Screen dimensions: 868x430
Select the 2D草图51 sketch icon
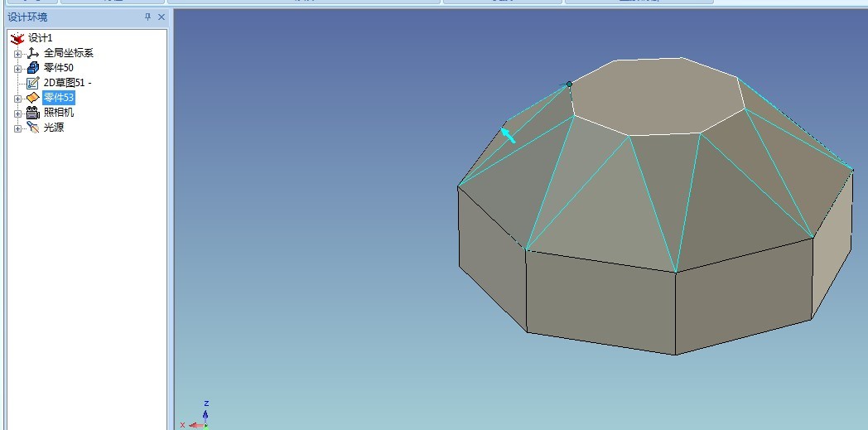click(33, 83)
